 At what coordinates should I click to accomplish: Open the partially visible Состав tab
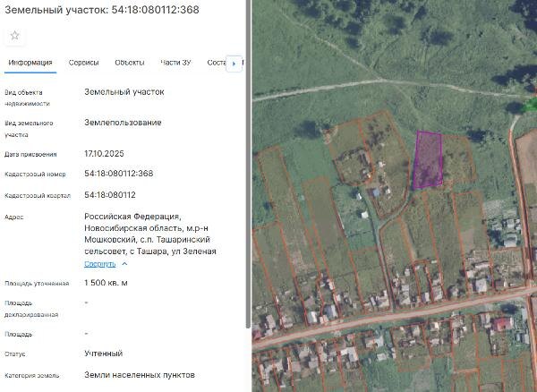tap(217, 63)
